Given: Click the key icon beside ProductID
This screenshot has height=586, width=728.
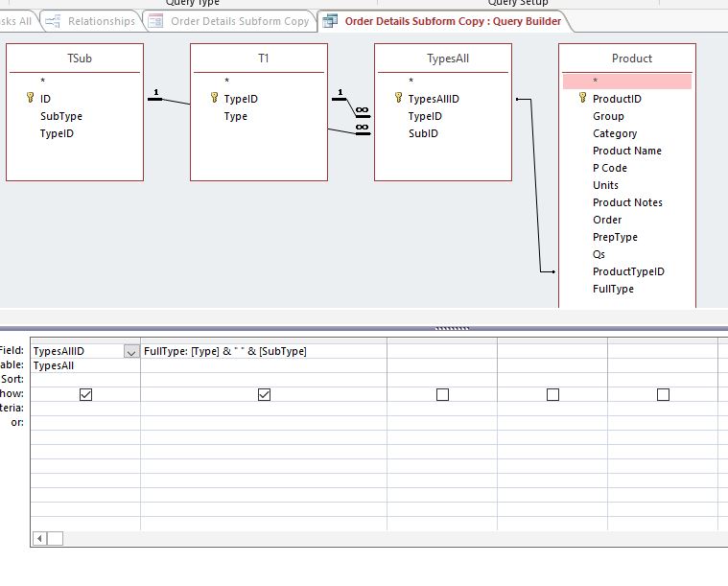Looking at the screenshot, I should point(582,98).
